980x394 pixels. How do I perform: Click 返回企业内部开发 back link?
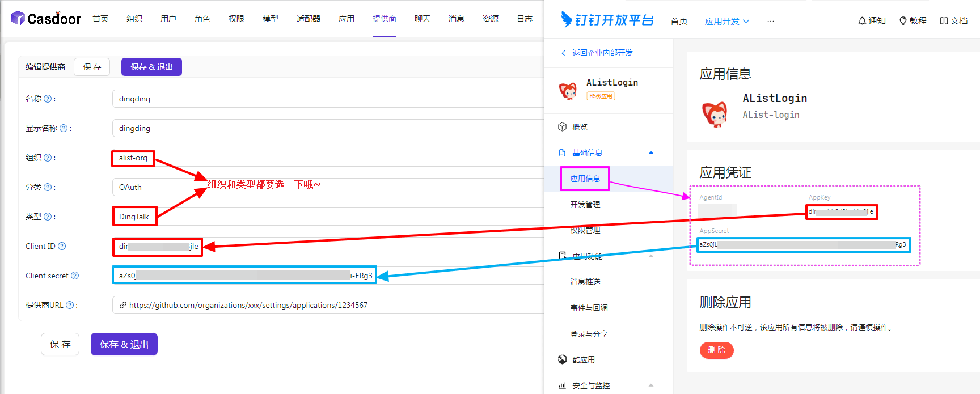tap(602, 53)
